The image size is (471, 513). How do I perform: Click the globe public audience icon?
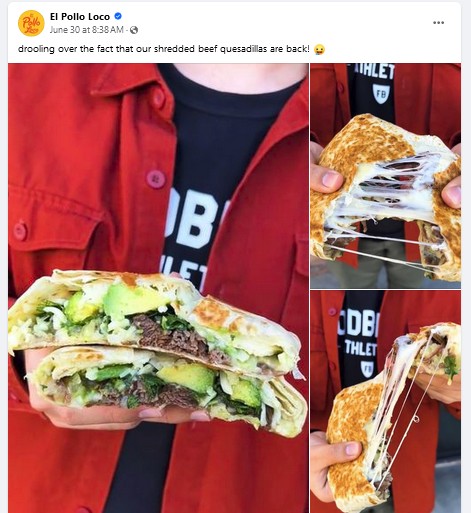pos(134,30)
